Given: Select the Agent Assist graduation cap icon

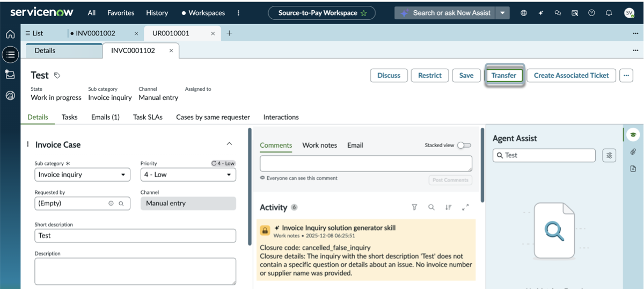Looking at the screenshot, I should (x=633, y=135).
